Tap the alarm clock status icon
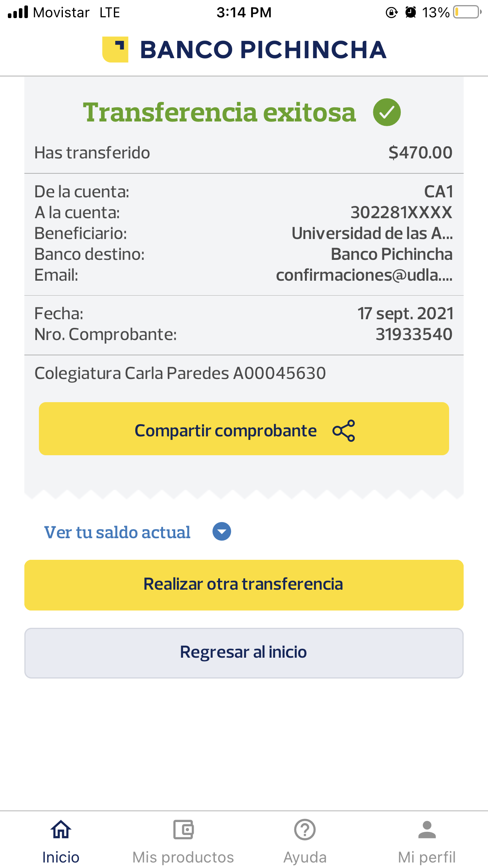The image size is (488, 868). [411, 12]
